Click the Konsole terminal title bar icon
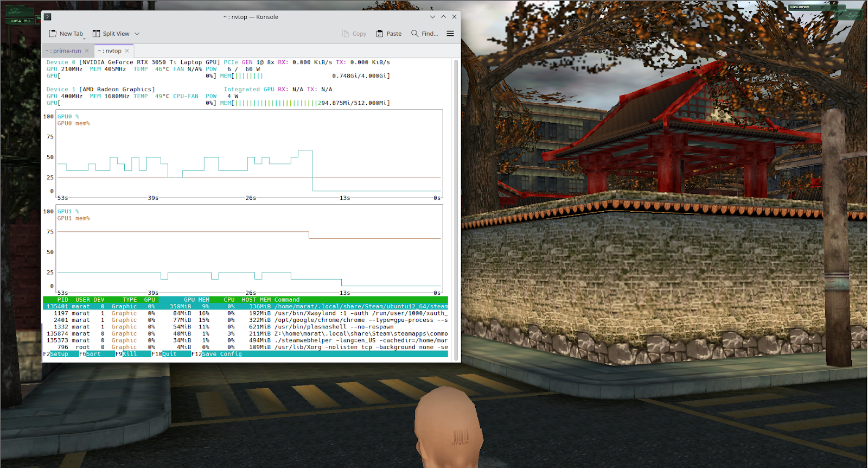The image size is (868, 468). click(48, 17)
